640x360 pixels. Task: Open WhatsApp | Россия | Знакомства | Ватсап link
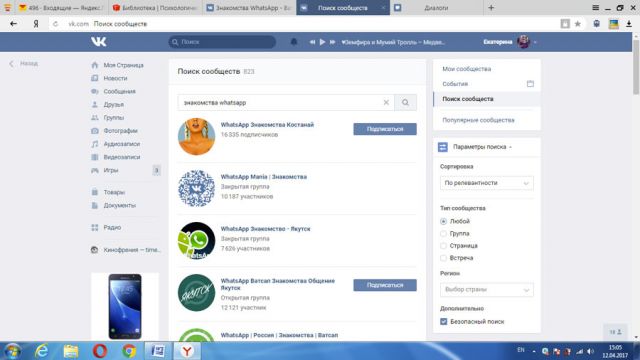pos(279,335)
